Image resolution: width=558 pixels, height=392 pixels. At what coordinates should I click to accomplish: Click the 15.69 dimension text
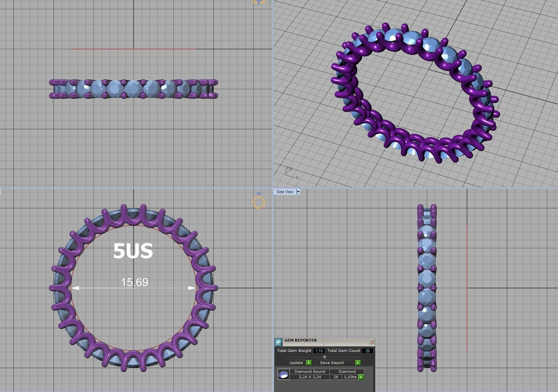[134, 282]
